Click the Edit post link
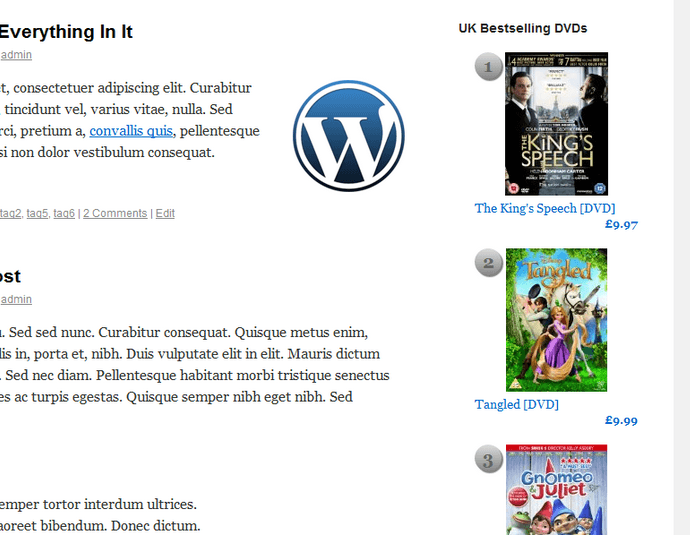 point(165,213)
